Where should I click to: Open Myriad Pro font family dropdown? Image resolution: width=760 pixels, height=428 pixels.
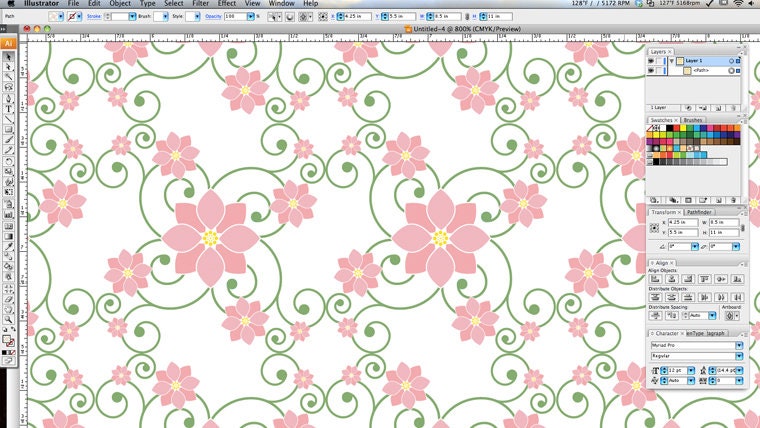coord(739,345)
